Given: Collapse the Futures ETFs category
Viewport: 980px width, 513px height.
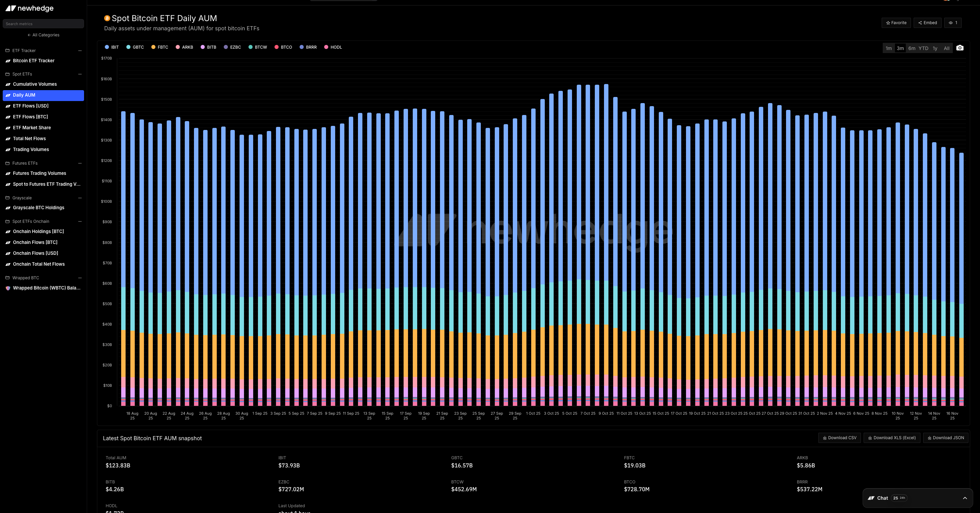Looking at the screenshot, I should 80,163.
